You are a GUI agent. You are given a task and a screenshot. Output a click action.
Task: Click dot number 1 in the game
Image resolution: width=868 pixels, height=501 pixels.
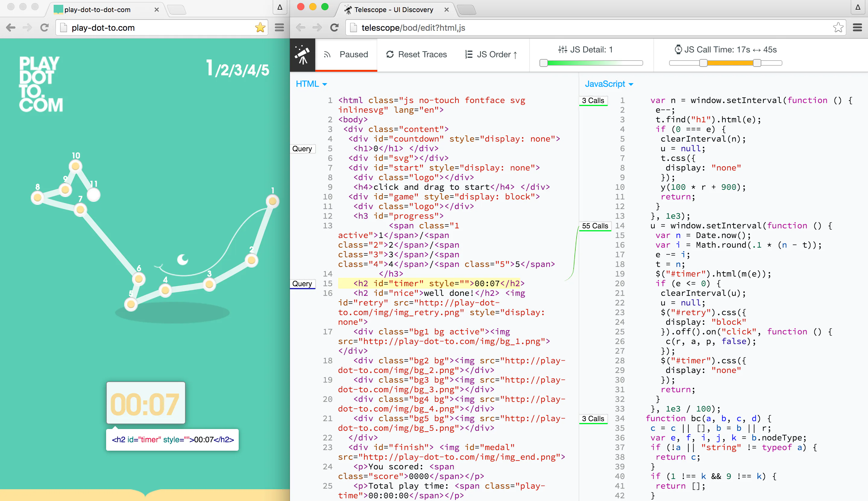pyautogui.click(x=272, y=201)
